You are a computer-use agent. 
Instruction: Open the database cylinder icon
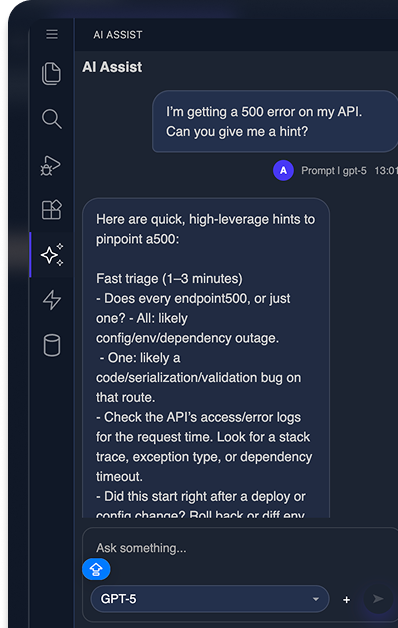52,345
